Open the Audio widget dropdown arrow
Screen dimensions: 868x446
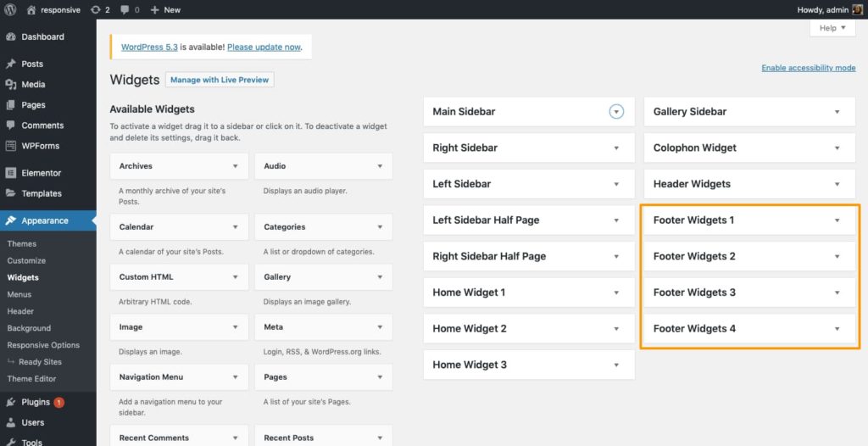(x=380, y=166)
